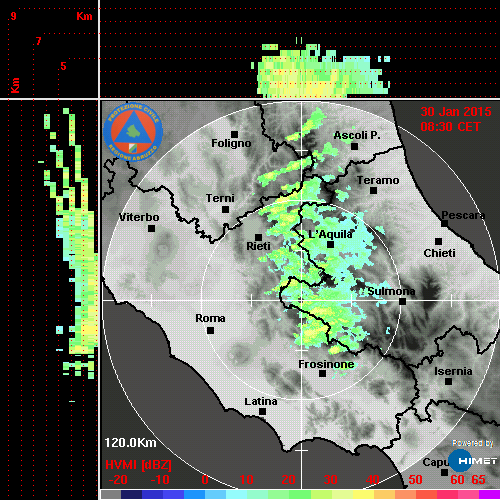Click the Latina map label

pos(261,402)
